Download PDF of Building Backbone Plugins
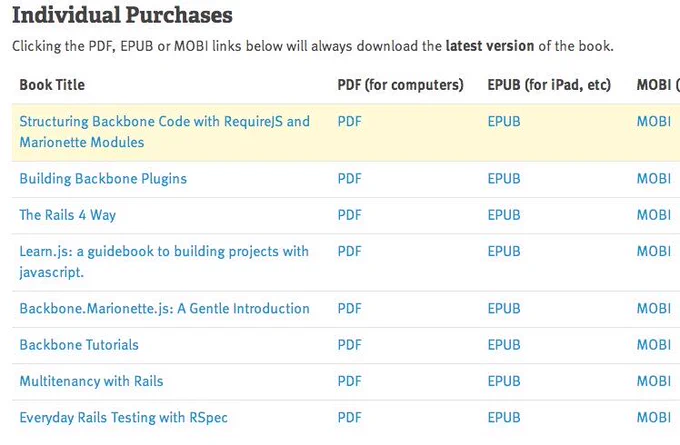The height and width of the screenshot is (445, 680). point(349,179)
